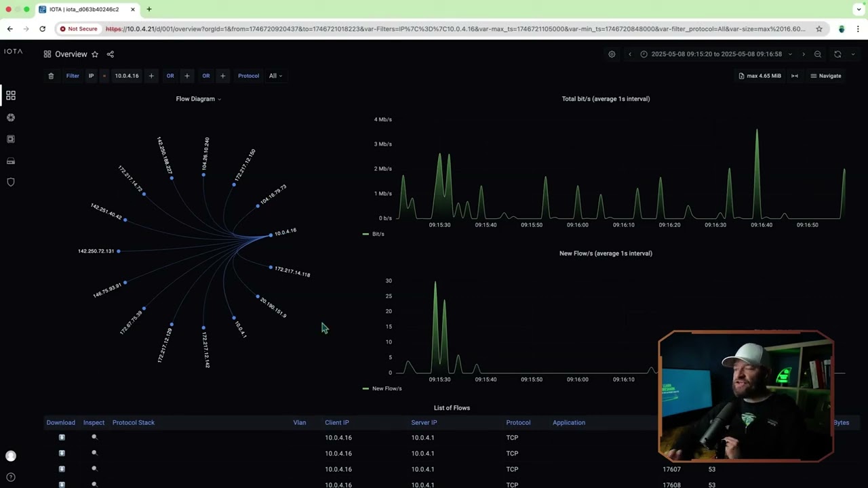868x488 pixels.
Task: Click plus after the first OR
Action: pyautogui.click(x=187, y=76)
